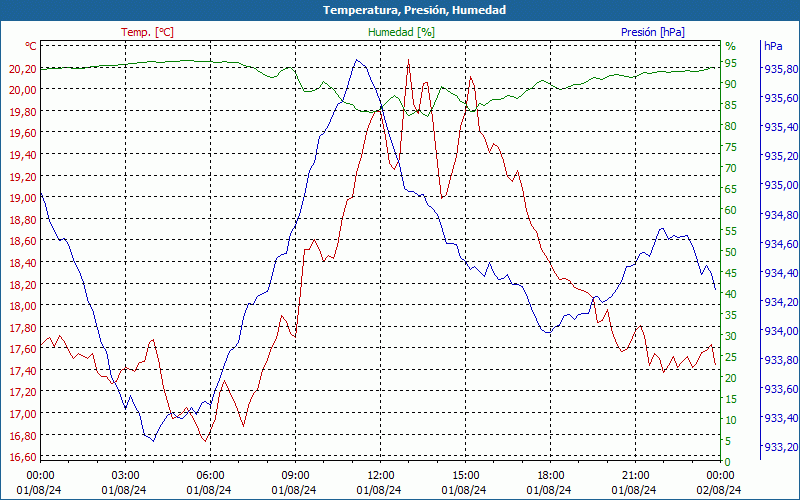Select the green 'Humedad [%]' legend label
800x500 pixels.
(x=401, y=32)
